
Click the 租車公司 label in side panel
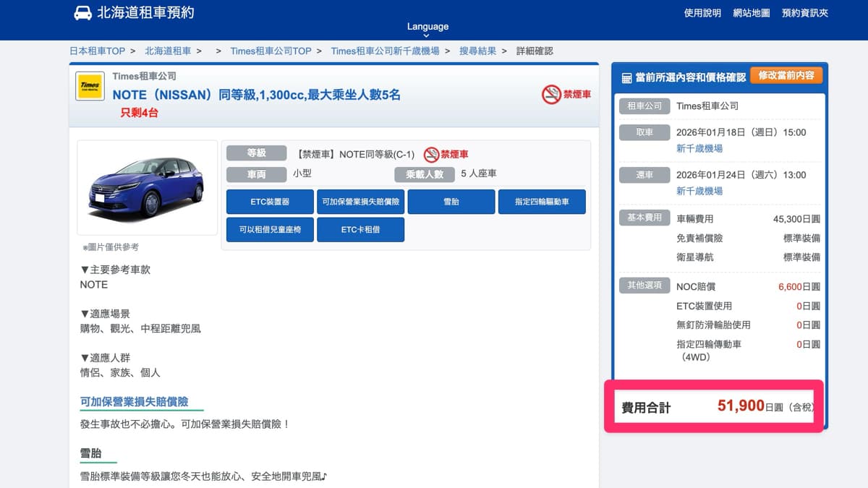[x=644, y=106]
